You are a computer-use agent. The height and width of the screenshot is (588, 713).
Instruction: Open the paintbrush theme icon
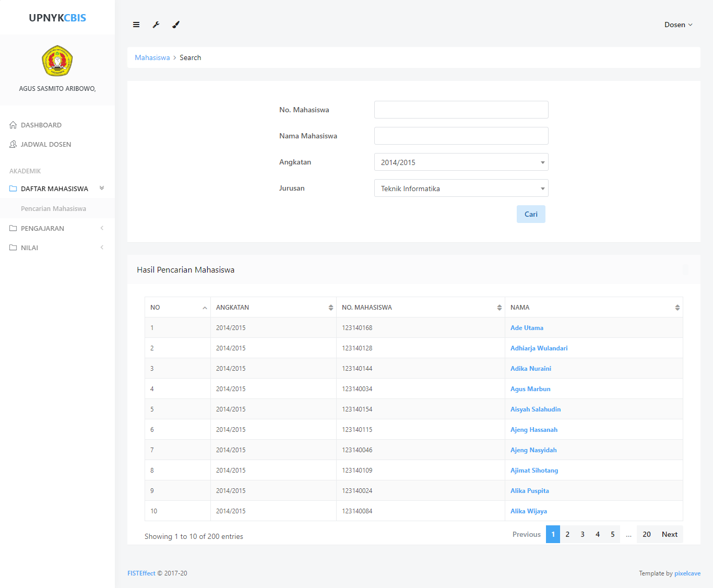click(x=176, y=25)
